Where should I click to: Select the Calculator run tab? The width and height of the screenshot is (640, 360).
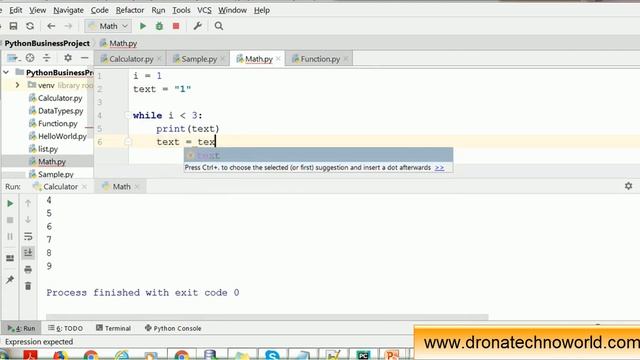pyautogui.click(x=60, y=187)
